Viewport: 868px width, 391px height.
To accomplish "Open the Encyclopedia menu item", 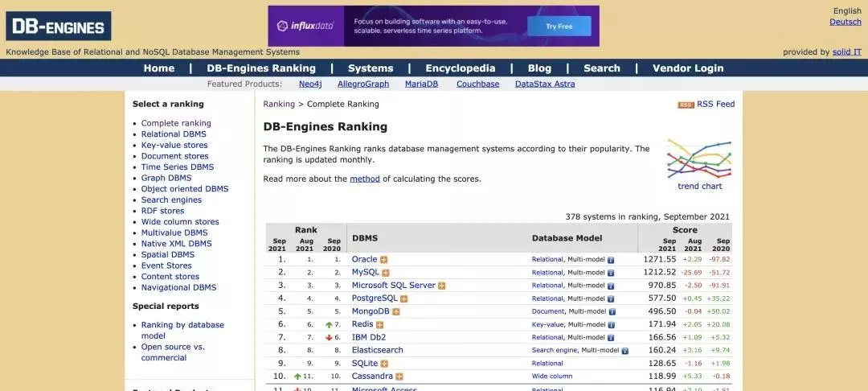I will 461,68.
